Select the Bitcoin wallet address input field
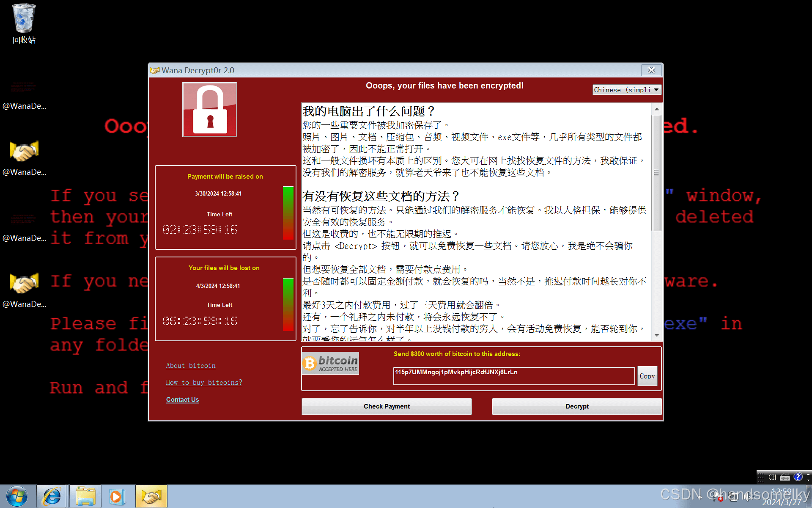The width and height of the screenshot is (812, 508). click(x=514, y=376)
